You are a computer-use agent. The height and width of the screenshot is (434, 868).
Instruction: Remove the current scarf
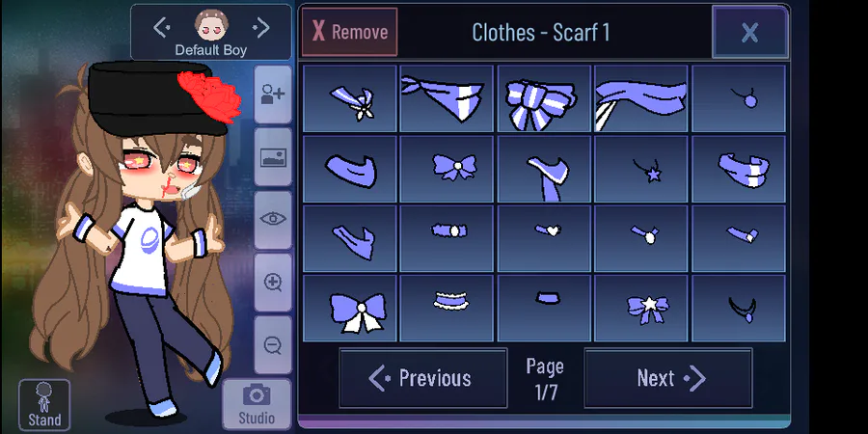[x=350, y=32]
